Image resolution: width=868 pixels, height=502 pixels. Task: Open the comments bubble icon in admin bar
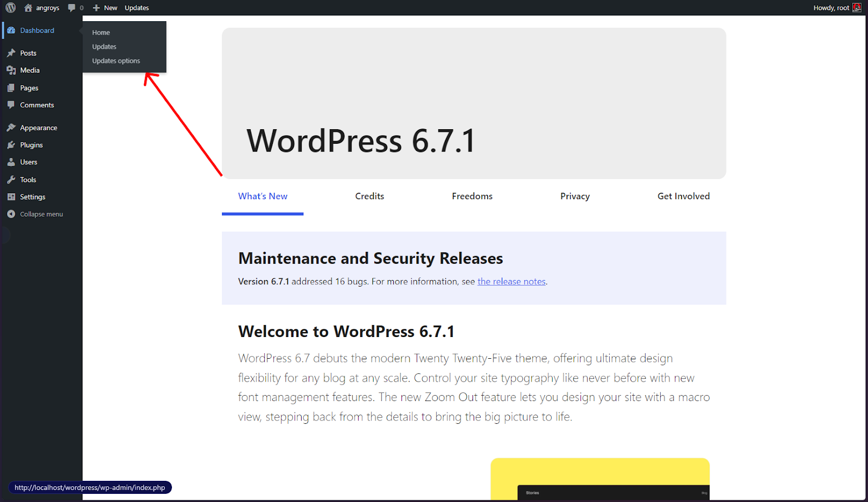(72, 8)
